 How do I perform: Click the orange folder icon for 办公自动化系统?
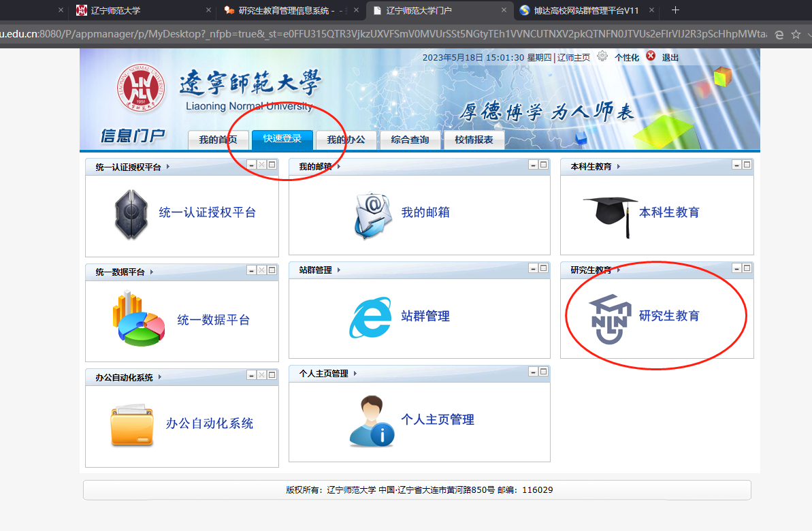click(x=132, y=425)
